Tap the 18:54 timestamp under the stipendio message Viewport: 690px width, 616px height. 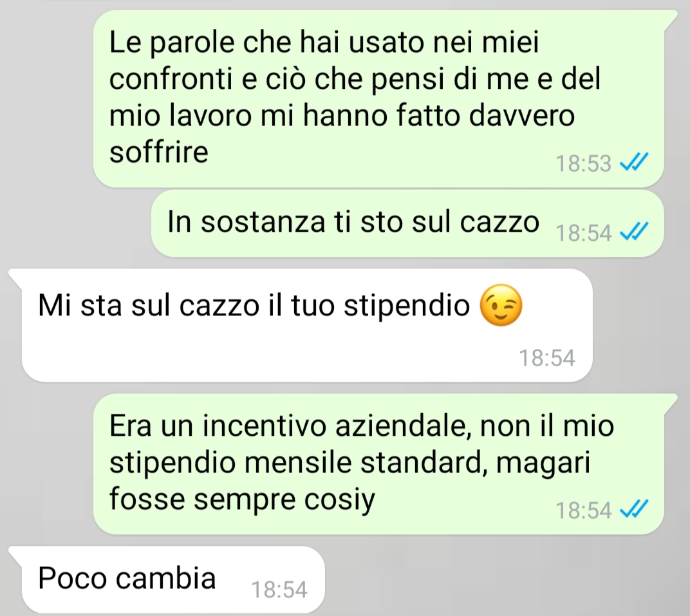[x=547, y=358]
